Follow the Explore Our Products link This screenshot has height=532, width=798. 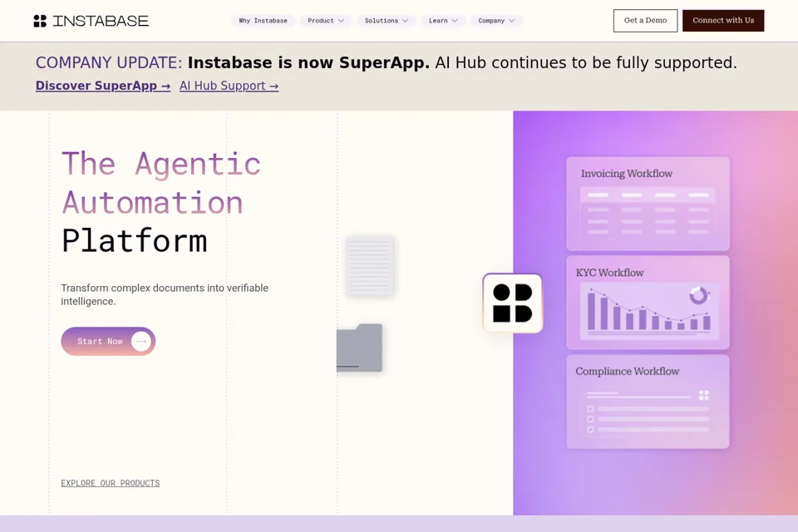111,483
